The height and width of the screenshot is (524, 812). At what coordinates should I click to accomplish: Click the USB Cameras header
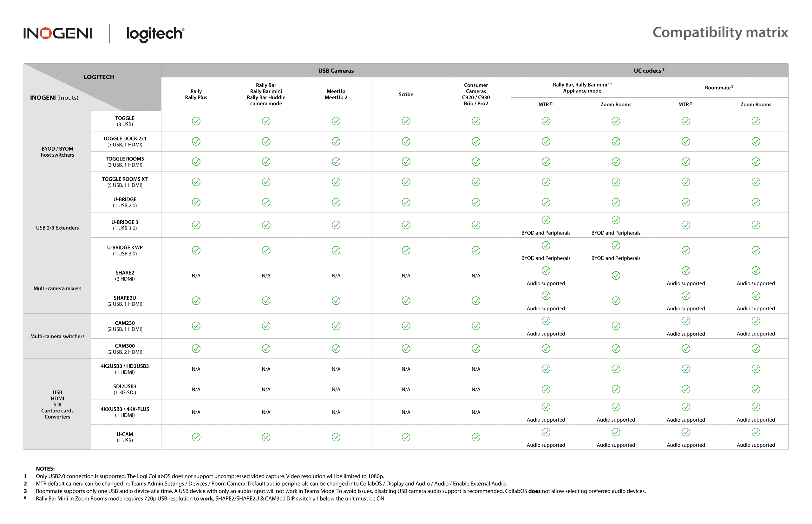click(336, 71)
